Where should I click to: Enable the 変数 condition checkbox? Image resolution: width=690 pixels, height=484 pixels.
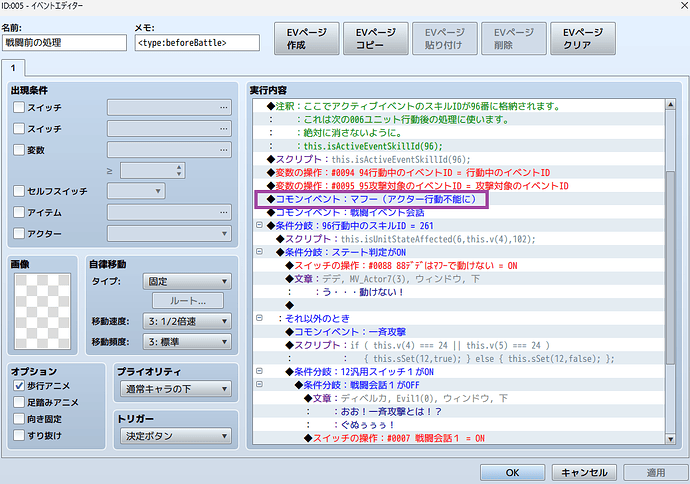[x=19, y=150]
